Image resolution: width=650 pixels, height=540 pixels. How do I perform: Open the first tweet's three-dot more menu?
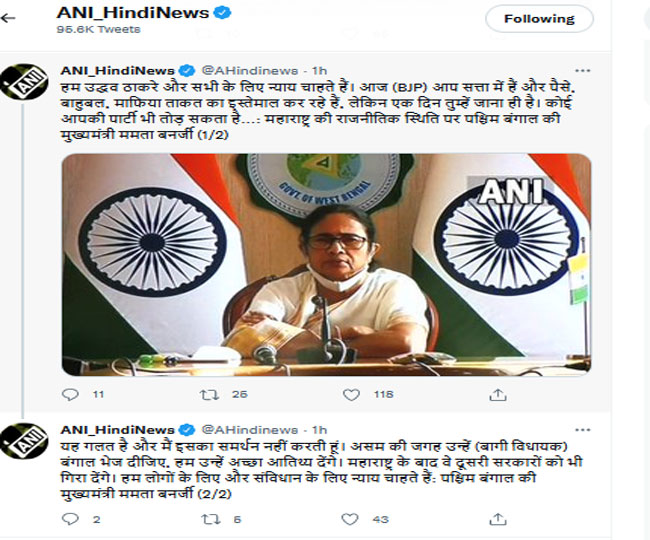point(582,71)
